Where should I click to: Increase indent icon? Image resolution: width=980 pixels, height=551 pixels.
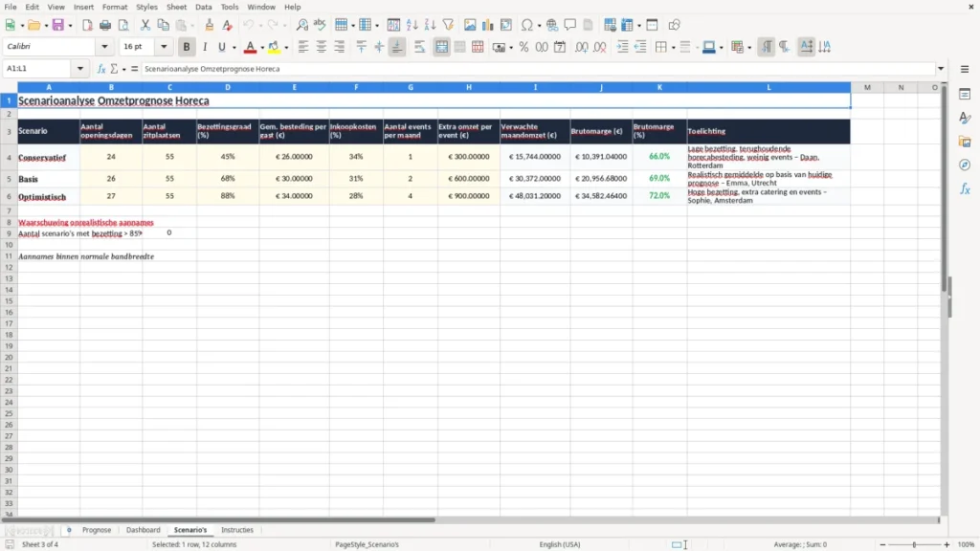622,47
